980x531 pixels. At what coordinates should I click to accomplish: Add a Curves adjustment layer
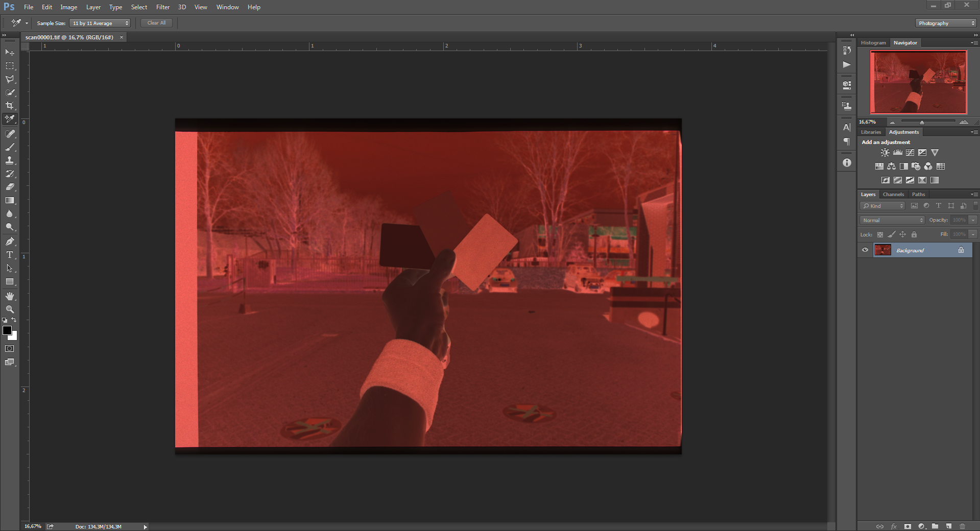(910, 152)
